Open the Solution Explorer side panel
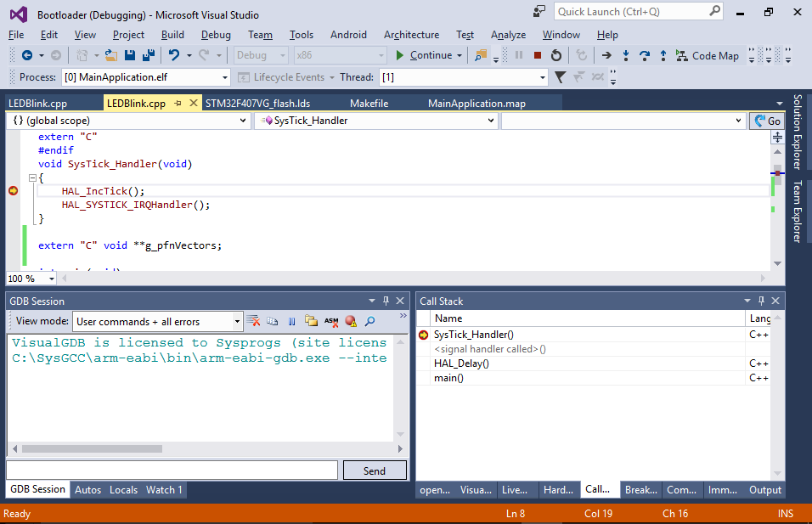This screenshot has width=812, height=524. point(798,132)
